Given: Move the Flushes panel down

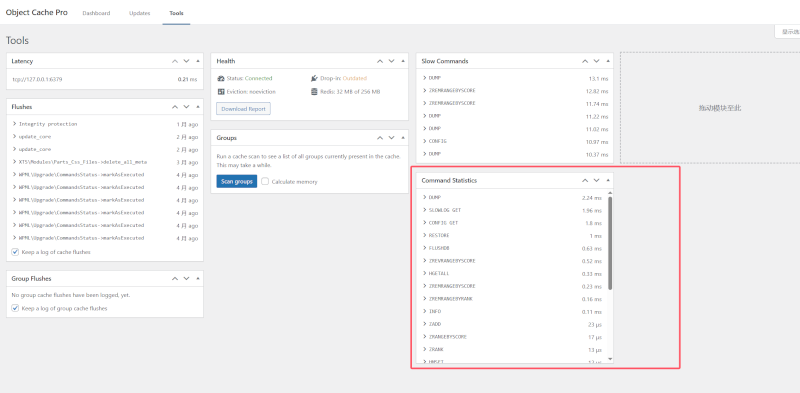Looking at the screenshot, I should pyautogui.click(x=186, y=107).
